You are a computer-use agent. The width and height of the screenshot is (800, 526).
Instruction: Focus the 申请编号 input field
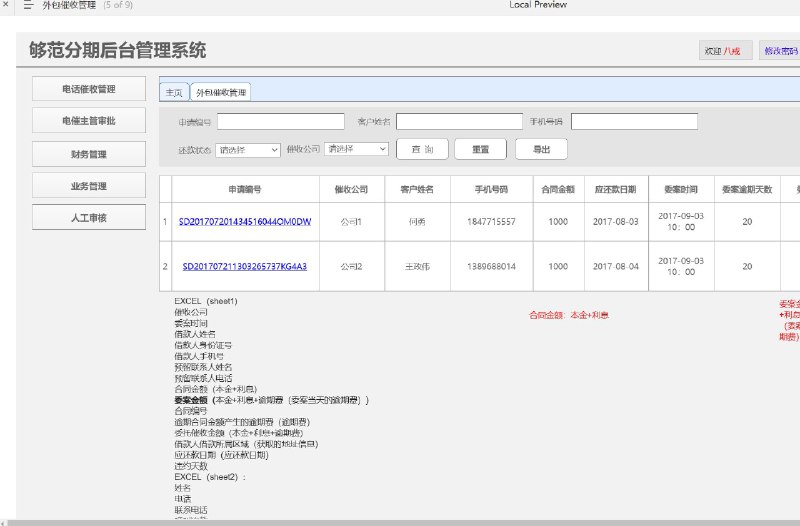[x=281, y=121]
